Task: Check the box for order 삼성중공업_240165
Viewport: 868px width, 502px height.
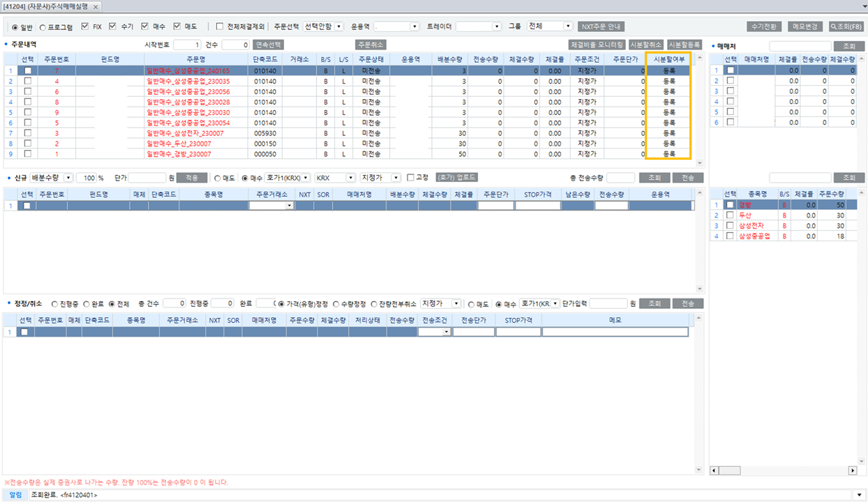Action: tap(28, 70)
